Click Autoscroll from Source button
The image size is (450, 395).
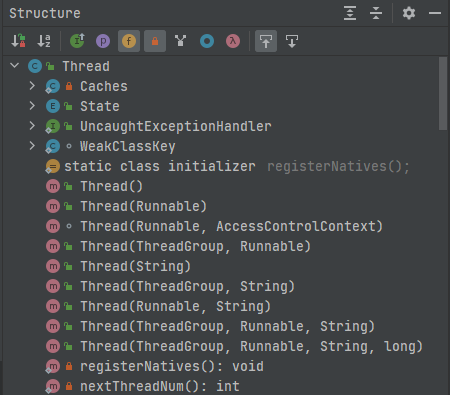point(292,41)
